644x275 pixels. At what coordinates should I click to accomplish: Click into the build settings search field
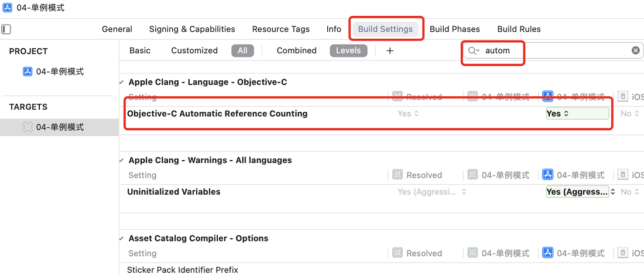(x=554, y=50)
